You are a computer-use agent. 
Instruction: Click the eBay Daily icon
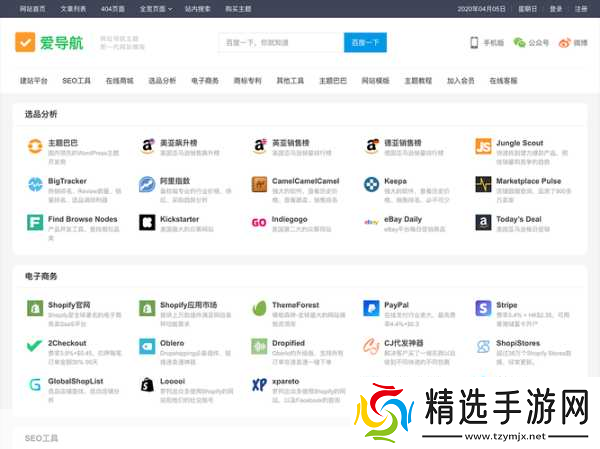point(372,222)
